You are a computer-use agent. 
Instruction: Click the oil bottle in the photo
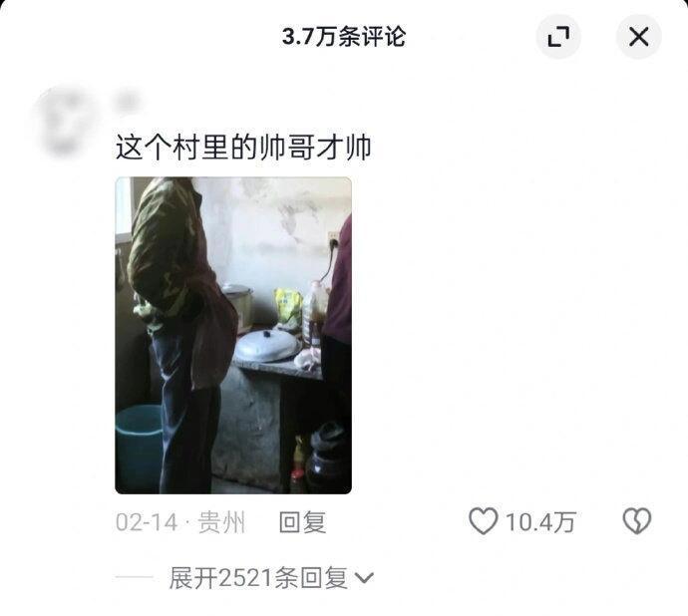315,312
